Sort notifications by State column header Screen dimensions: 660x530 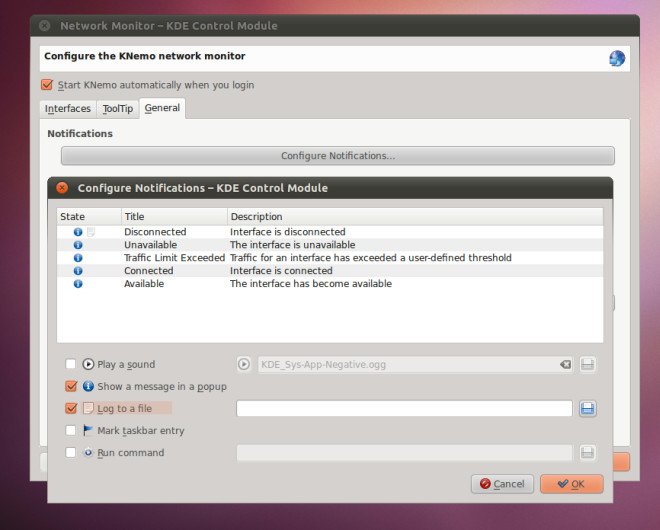tap(89, 216)
